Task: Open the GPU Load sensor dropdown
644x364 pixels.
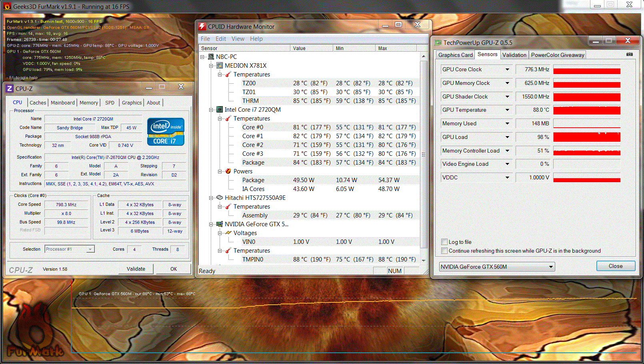Action: click(507, 137)
